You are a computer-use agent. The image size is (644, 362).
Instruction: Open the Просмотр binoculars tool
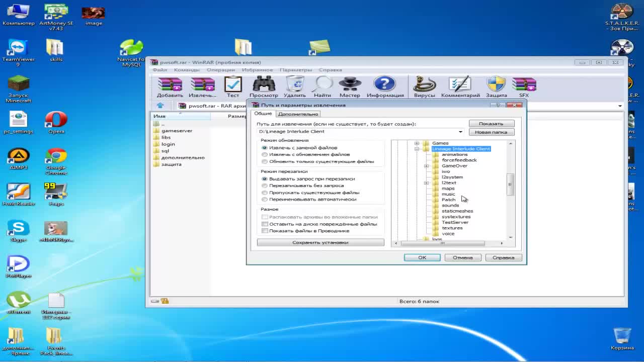coord(264,86)
